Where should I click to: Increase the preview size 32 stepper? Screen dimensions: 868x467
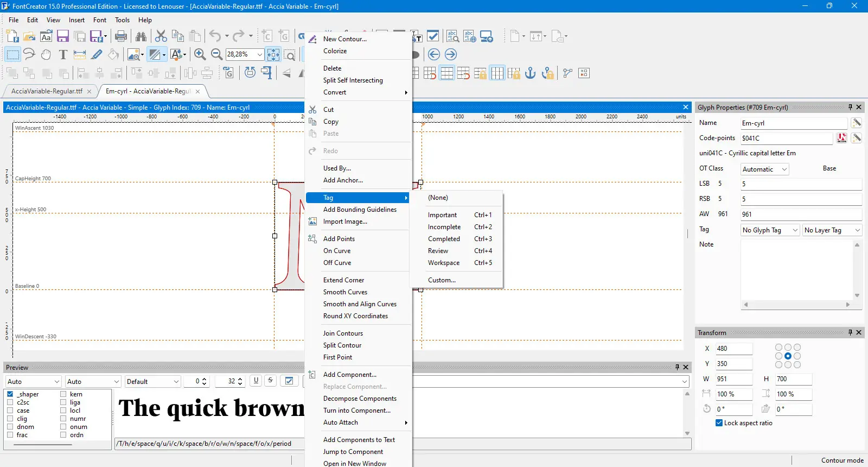pyautogui.click(x=240, y=379)
